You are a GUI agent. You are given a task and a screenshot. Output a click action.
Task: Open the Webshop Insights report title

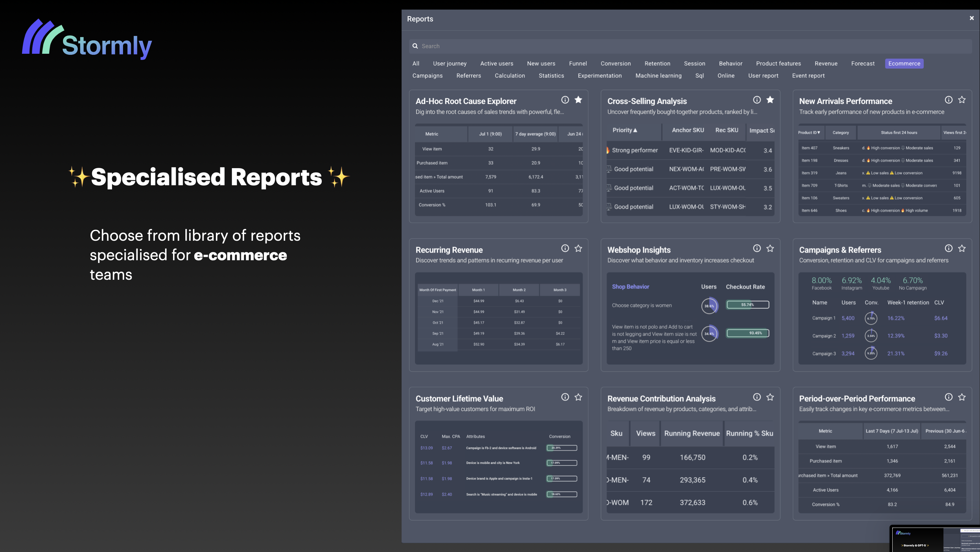click(x=639, y=250)
